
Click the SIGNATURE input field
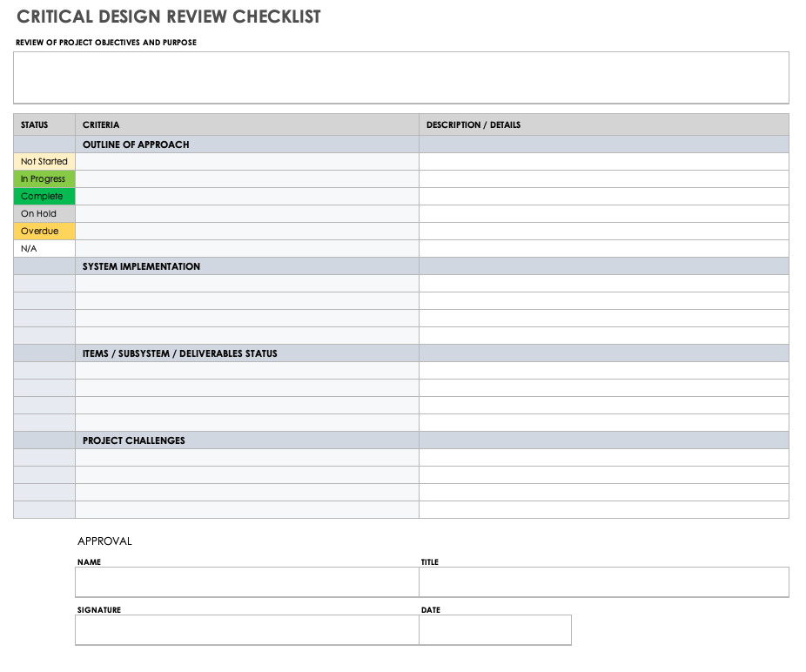pos(247,630)
